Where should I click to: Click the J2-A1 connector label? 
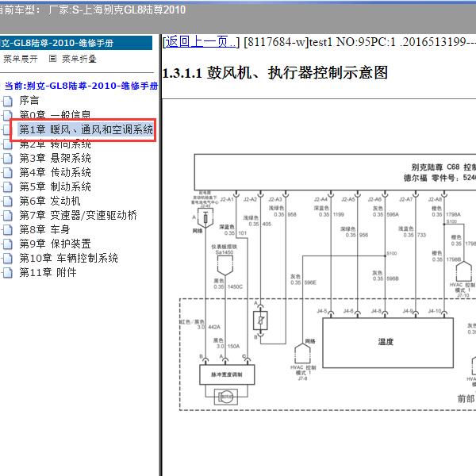pos(227,199)
